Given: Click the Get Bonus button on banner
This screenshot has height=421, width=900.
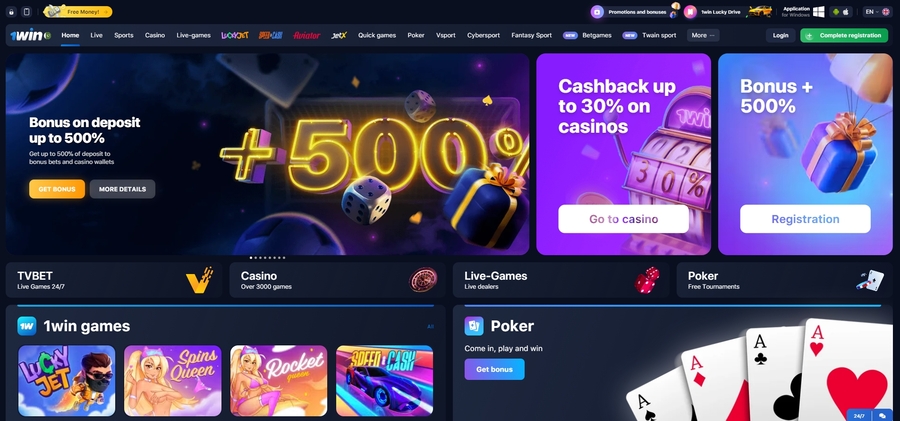Looking at the screenshot, I should tap(57, 189).
